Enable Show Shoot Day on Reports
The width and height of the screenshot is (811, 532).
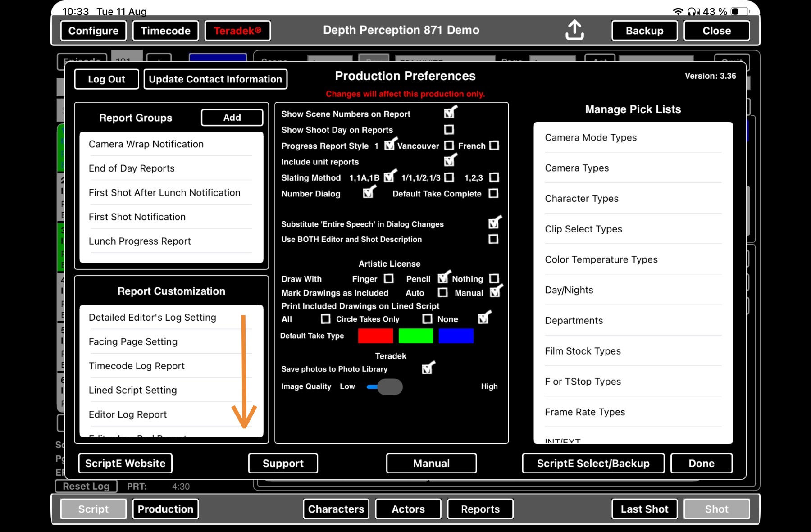449,130
